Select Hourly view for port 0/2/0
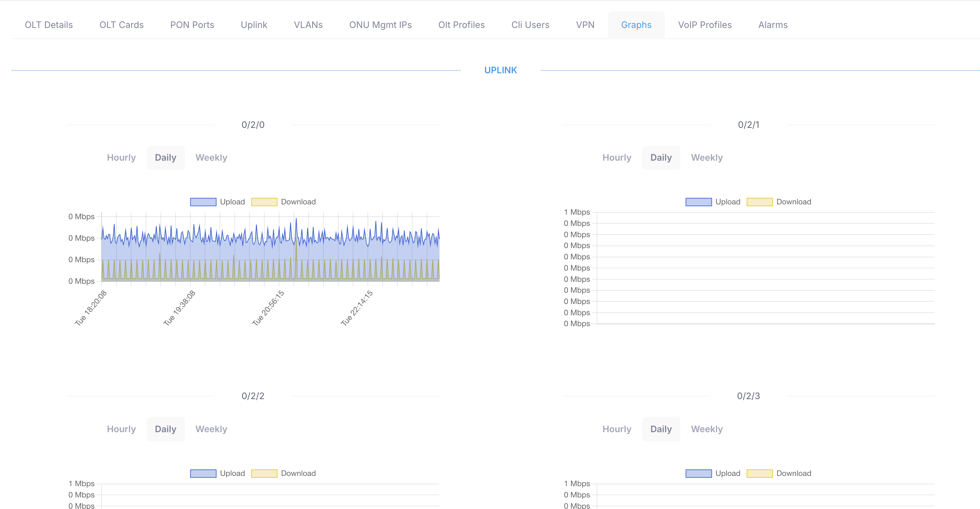This screenshot has height=509, width=980. click(x=121, y=158)
